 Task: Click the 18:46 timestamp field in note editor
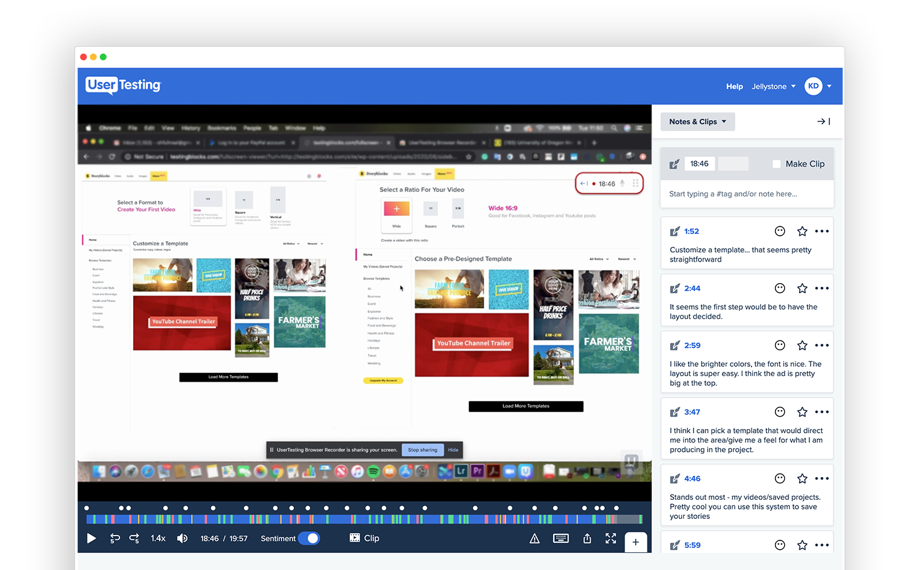(699, 164)
